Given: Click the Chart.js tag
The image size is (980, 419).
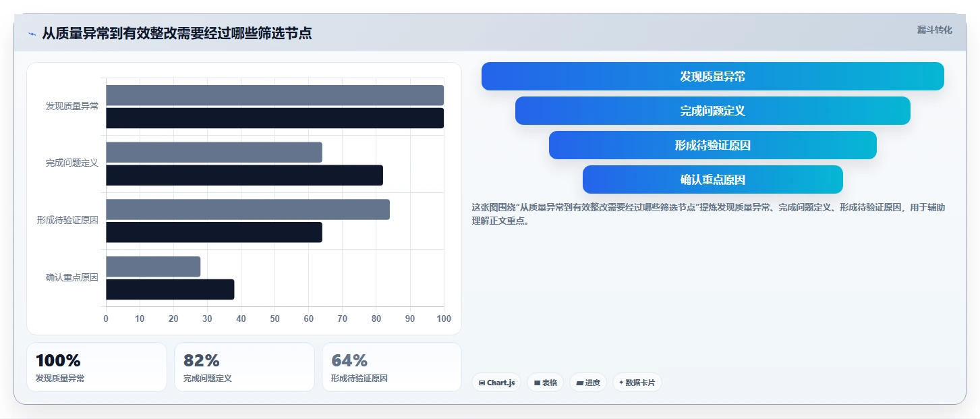Looking at the screenshot, I should point(496,383).
